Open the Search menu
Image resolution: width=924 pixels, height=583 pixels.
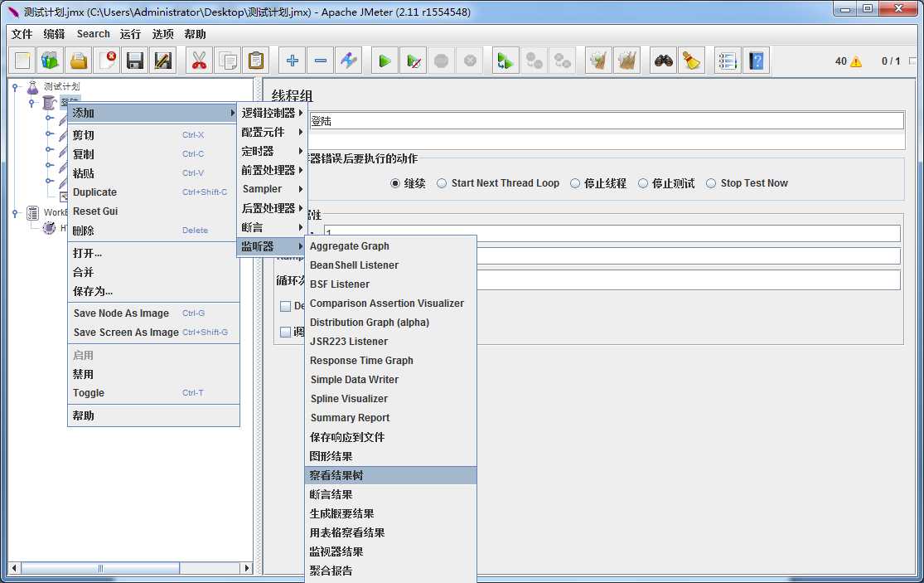(x=93, y=34)
